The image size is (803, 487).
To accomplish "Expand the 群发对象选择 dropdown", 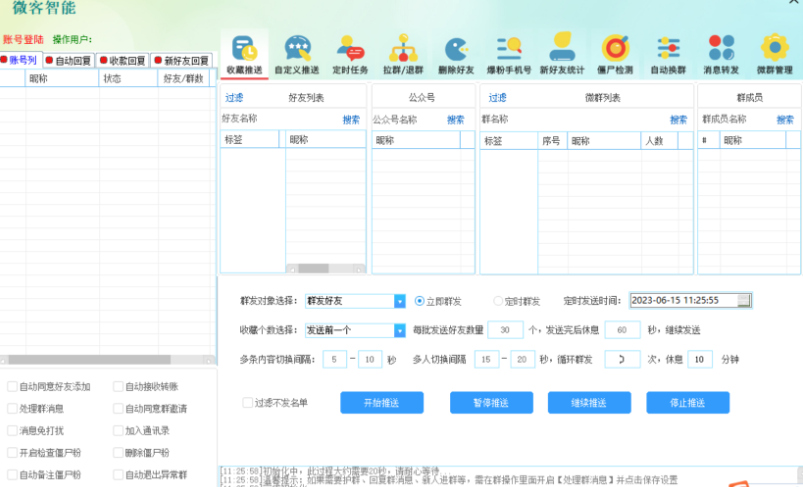I will (400, 301).
